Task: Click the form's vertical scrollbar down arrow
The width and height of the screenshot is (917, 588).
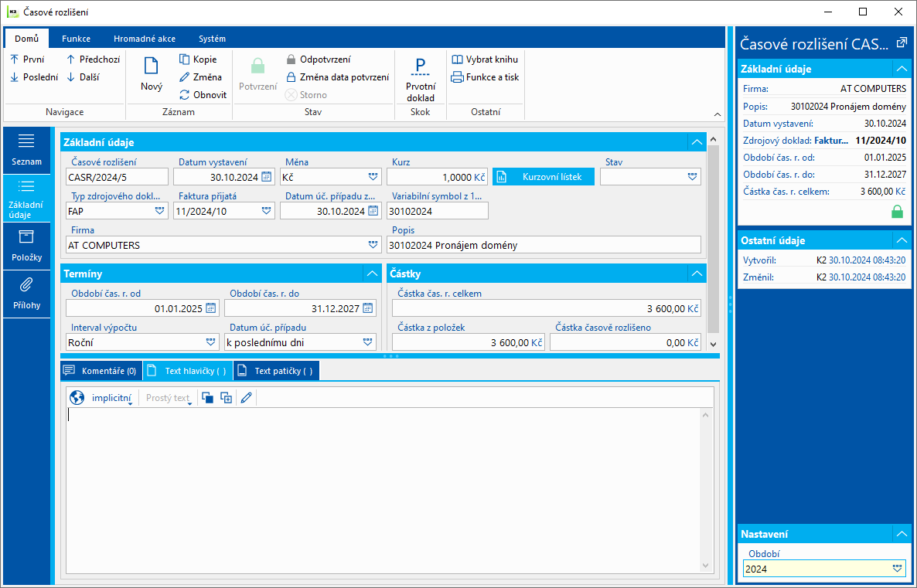Action: pos(713,345)
